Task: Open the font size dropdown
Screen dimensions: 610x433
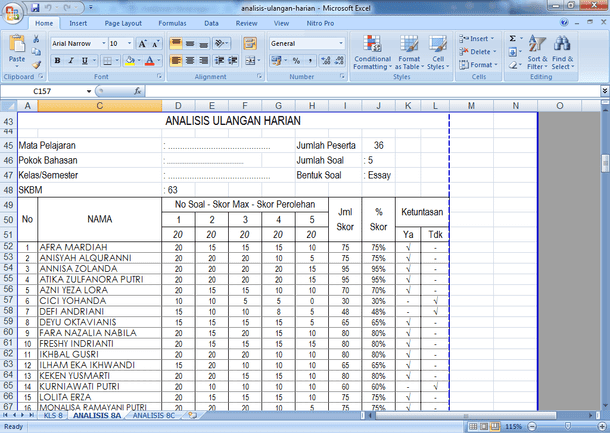Action: point(130,44)
